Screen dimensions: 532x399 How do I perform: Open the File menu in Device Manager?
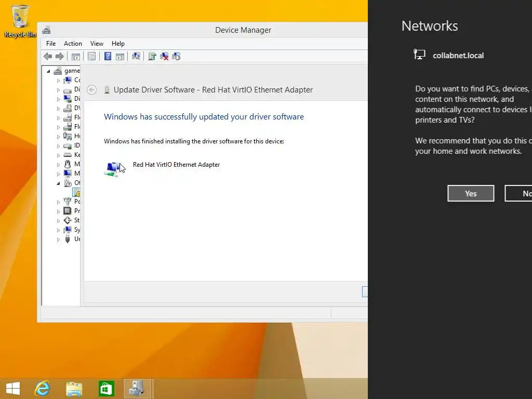pyautogui.click(x=51, y=44)
